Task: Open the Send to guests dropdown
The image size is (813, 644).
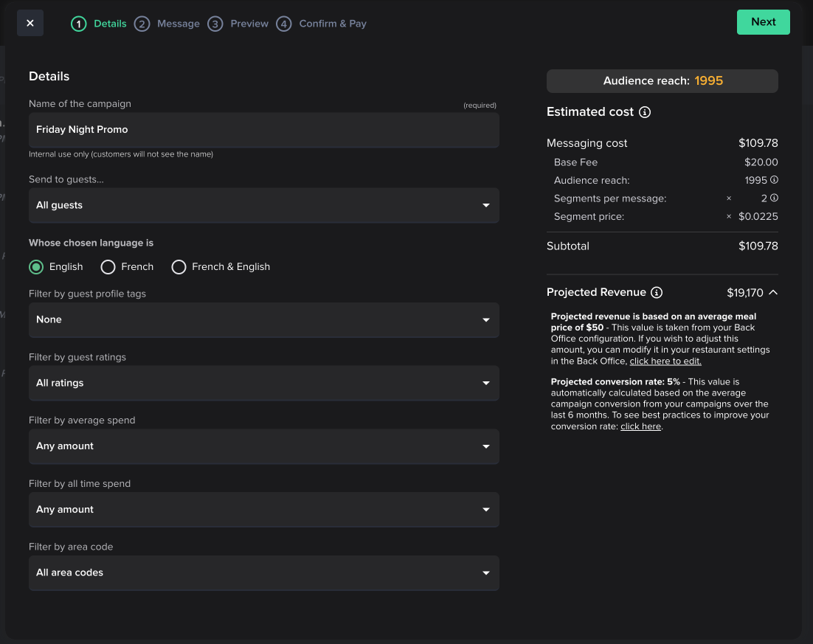Action: point(263,205)
